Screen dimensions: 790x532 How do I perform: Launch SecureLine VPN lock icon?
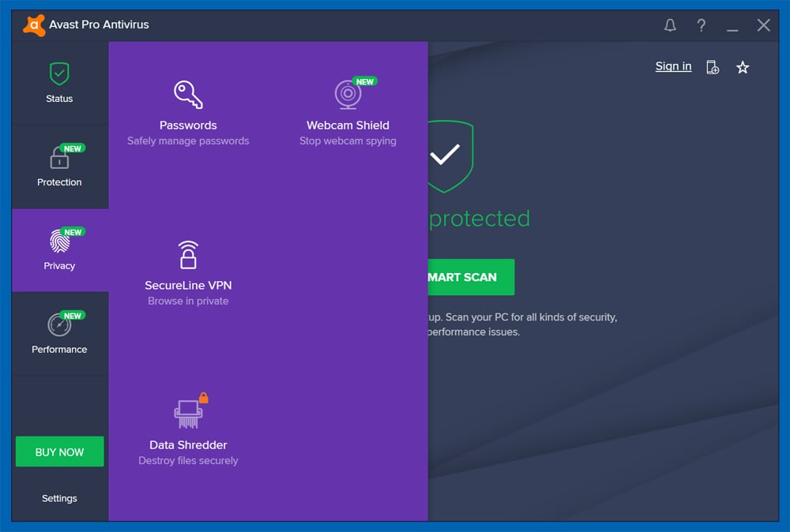[188, 256]
